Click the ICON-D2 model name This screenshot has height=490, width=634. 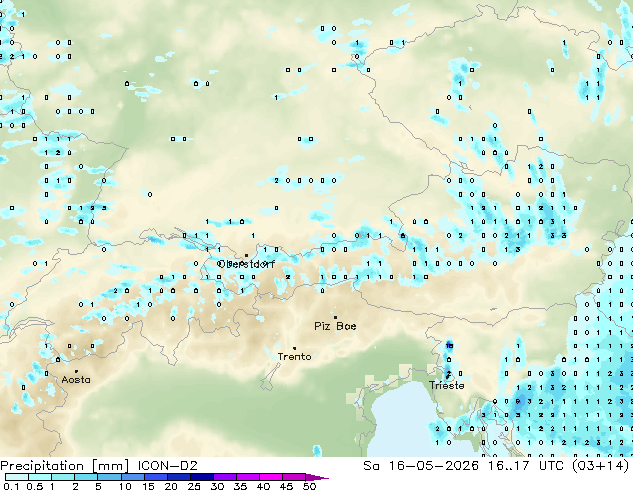167,466
